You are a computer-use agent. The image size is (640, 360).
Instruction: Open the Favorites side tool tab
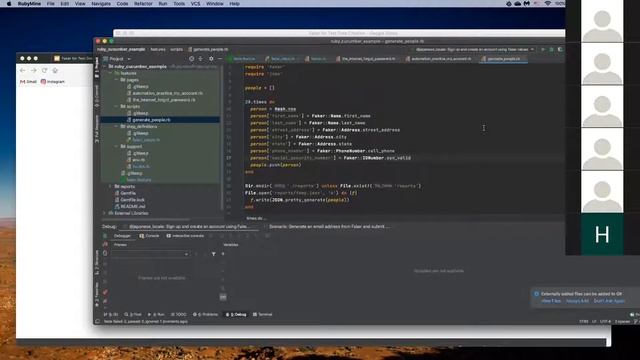pyautogui.click(x=97, y=295)
